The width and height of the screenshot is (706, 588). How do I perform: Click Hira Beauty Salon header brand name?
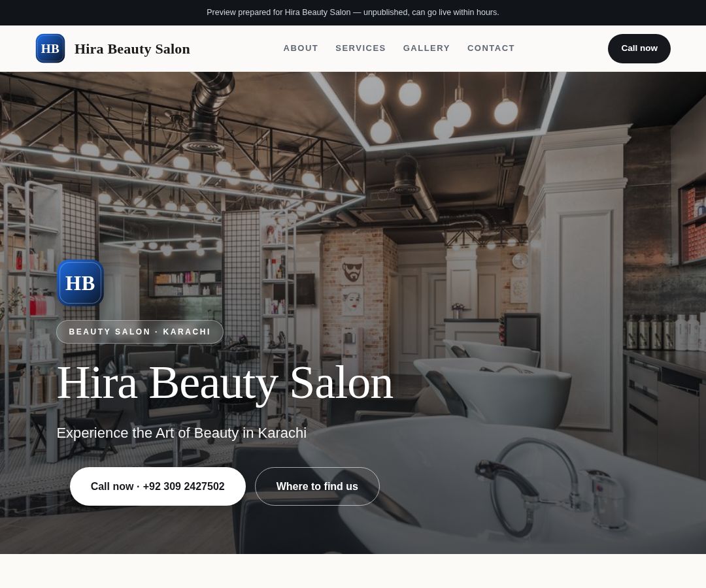(x=132, y=48)
